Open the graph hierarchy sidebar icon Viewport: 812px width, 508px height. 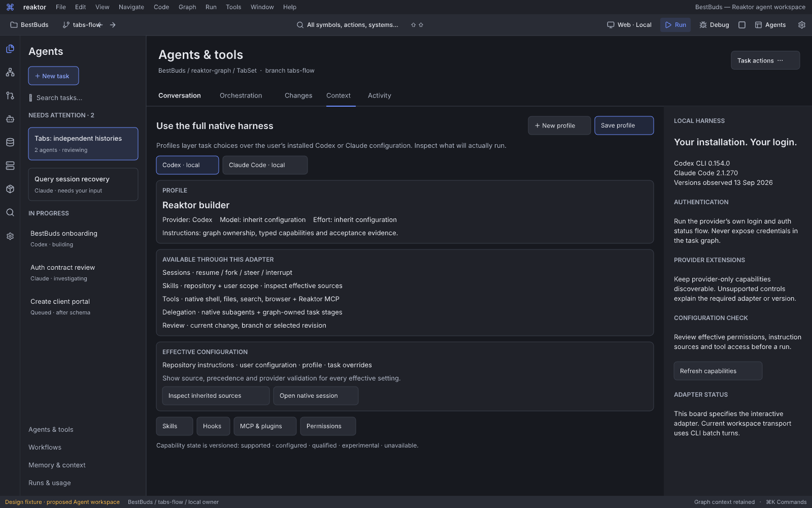(x=10, y=72)
